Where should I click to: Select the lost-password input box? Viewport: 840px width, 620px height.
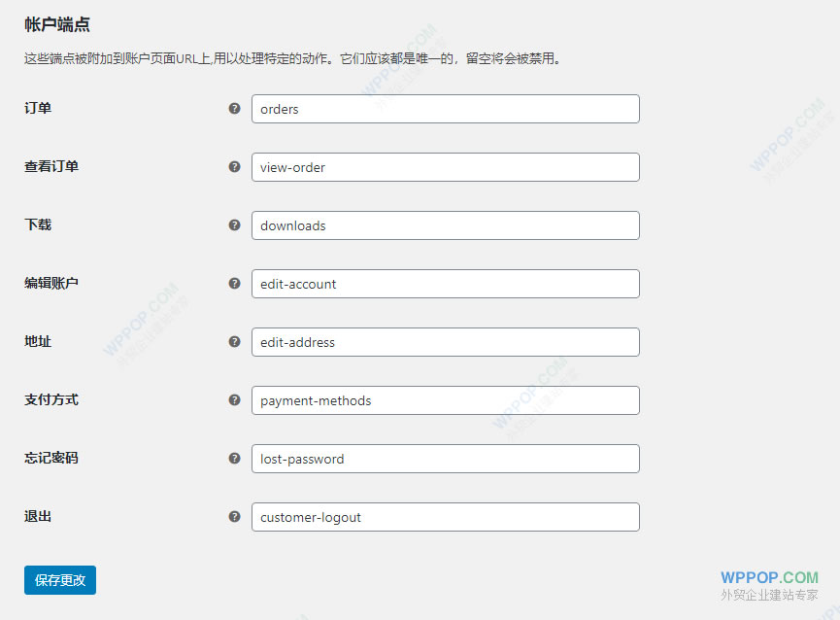pos(445,459)
